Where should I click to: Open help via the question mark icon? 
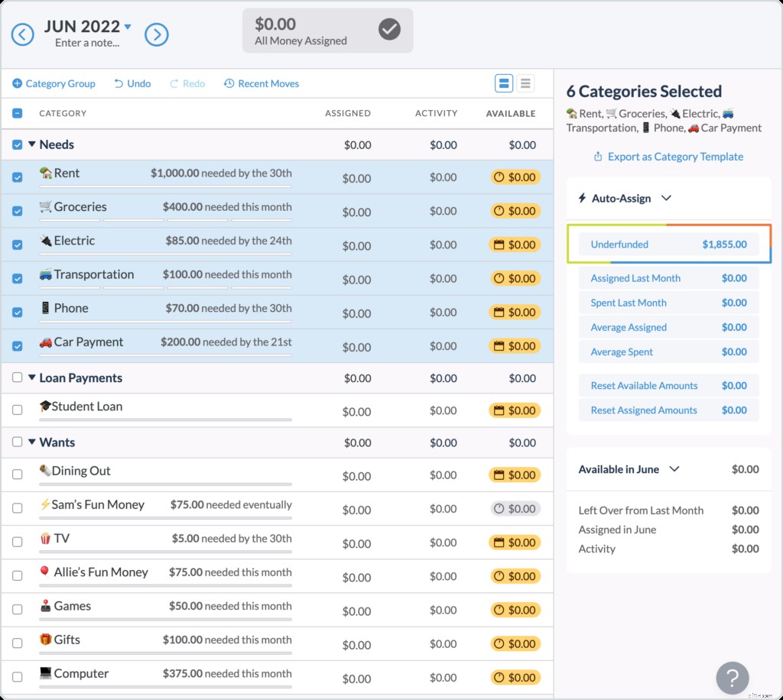(732, 678)
